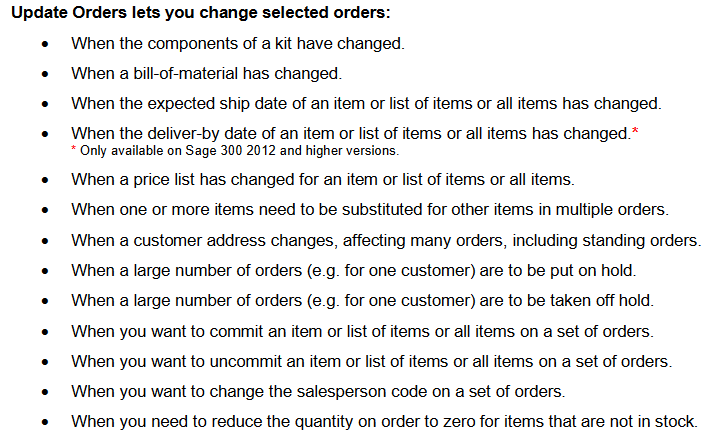Click the bullet dot beside salesperson code line
708x433 pixels.
tap(45, 393)
